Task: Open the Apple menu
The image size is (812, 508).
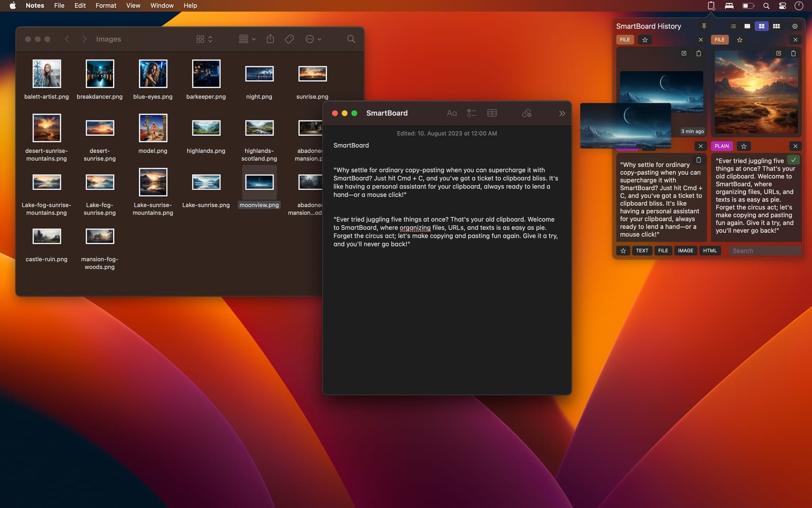Action: coord(13,6)
